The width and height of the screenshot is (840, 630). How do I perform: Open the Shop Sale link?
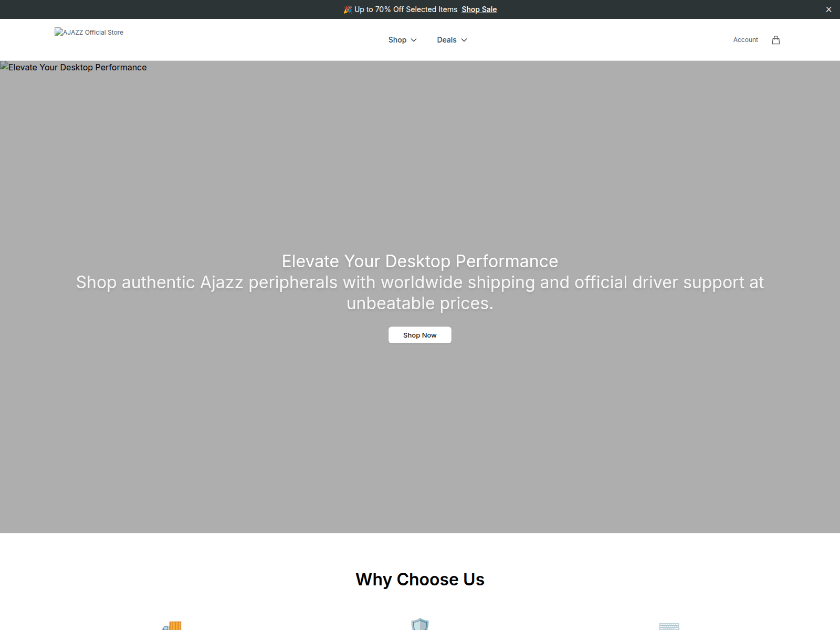(x=479, y=9)
